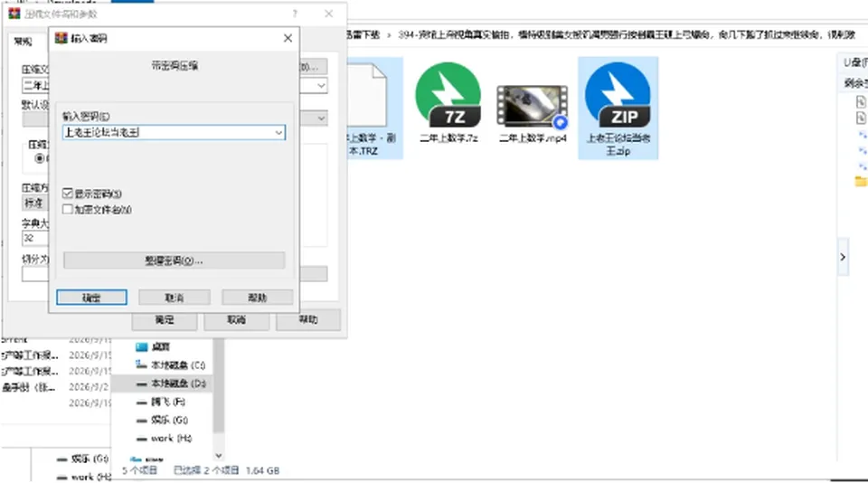This screenshot has height=483, width=868.
Task: Open the yellow folder icon in right panel
Action: tap(861, 181)
